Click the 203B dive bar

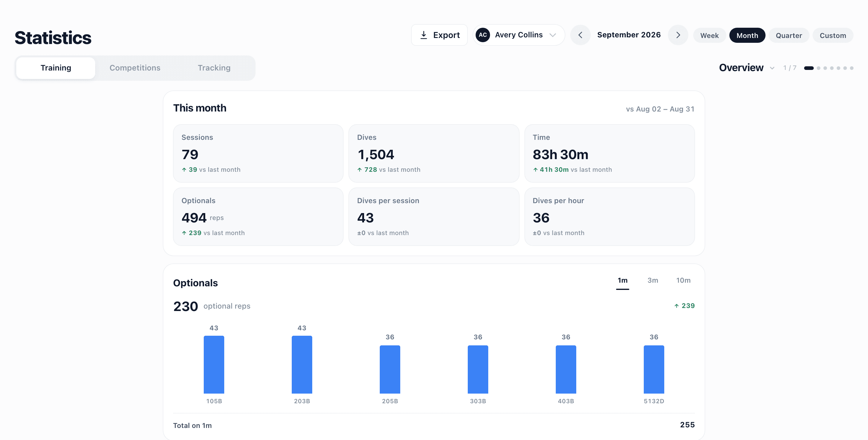tap(302, 365)
